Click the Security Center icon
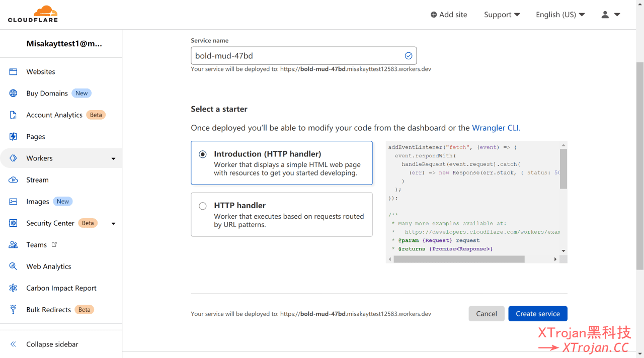 (14, 223)
